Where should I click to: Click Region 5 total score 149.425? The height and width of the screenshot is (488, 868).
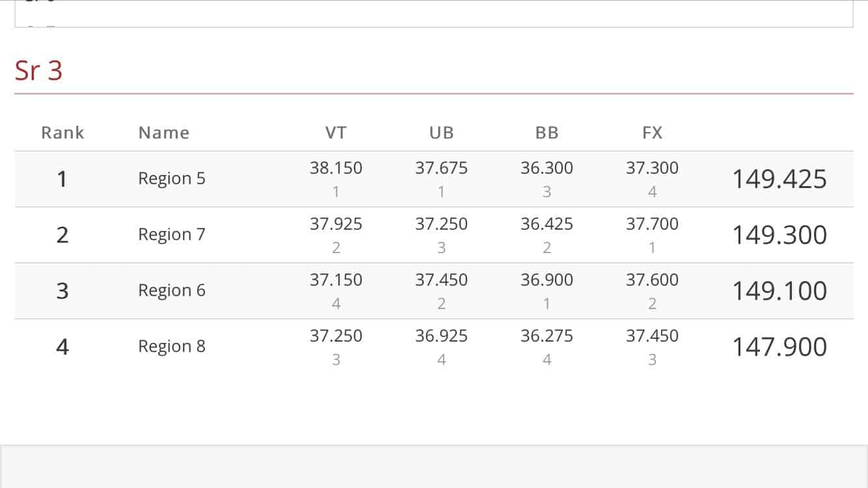pos(779,179)
